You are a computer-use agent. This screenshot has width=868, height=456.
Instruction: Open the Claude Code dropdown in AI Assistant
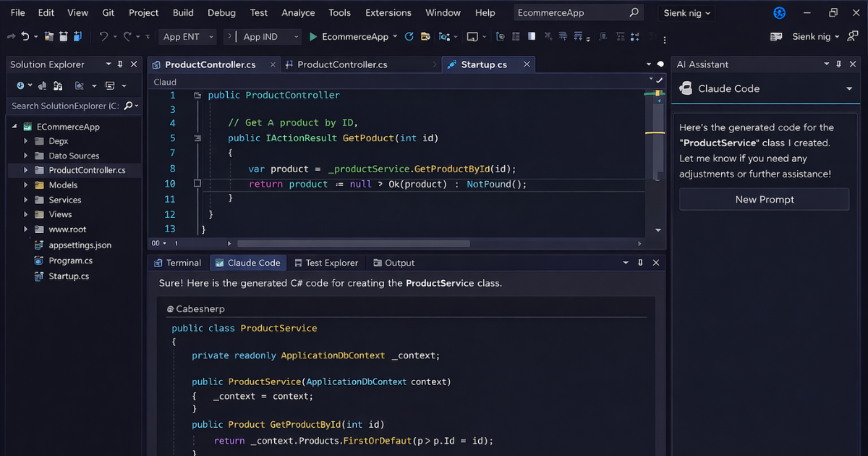pos(849,89)
